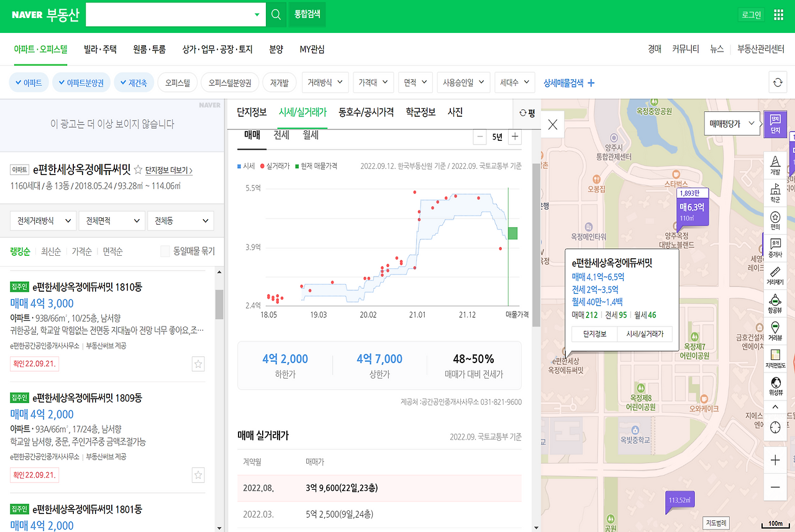Switch to 위성뷰 satellite view
The image size is (795, 532).
coord(775,385)
